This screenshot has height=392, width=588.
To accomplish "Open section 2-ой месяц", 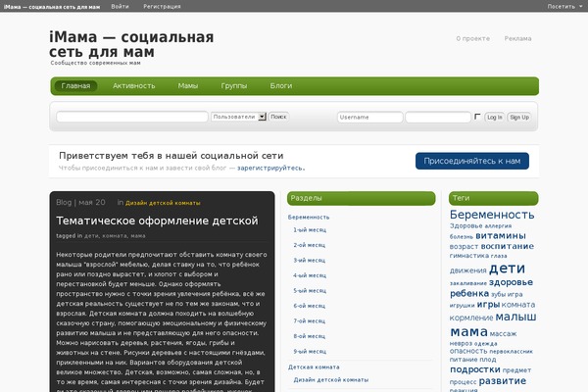I will point(310,245).
